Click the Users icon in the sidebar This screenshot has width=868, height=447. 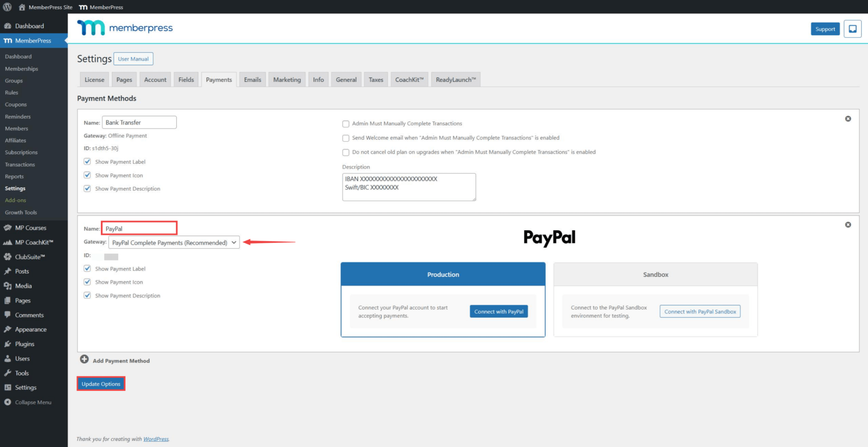pos(8,358)
